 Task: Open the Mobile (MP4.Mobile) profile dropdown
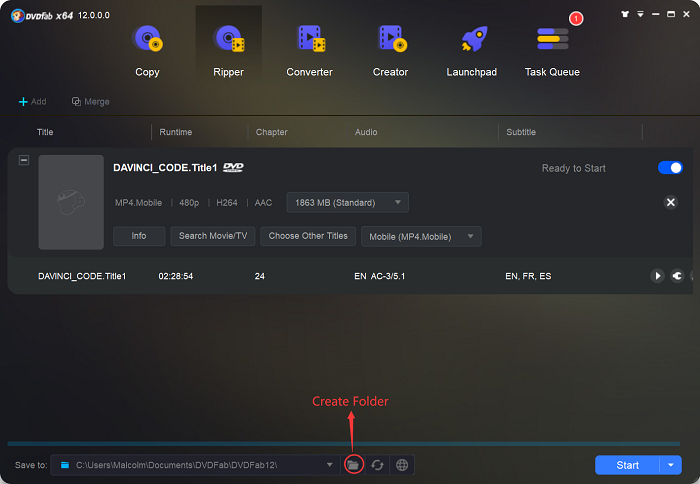(x=421, y=237)
